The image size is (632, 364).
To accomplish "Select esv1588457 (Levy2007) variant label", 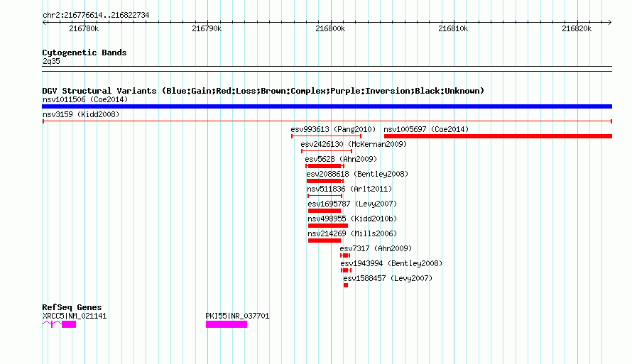I will (x=388, y=278).
